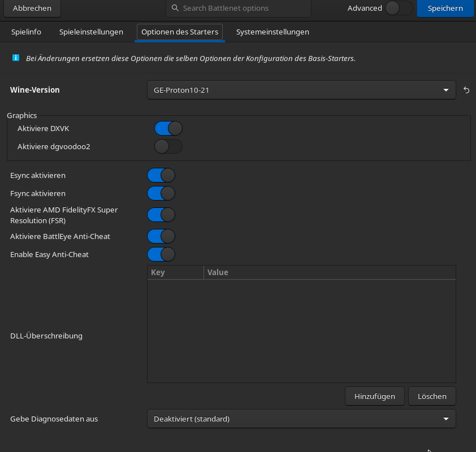Open the Wine-Version dropdown
This screenshot has height=452, width=476.
click(x=301, y=90)
